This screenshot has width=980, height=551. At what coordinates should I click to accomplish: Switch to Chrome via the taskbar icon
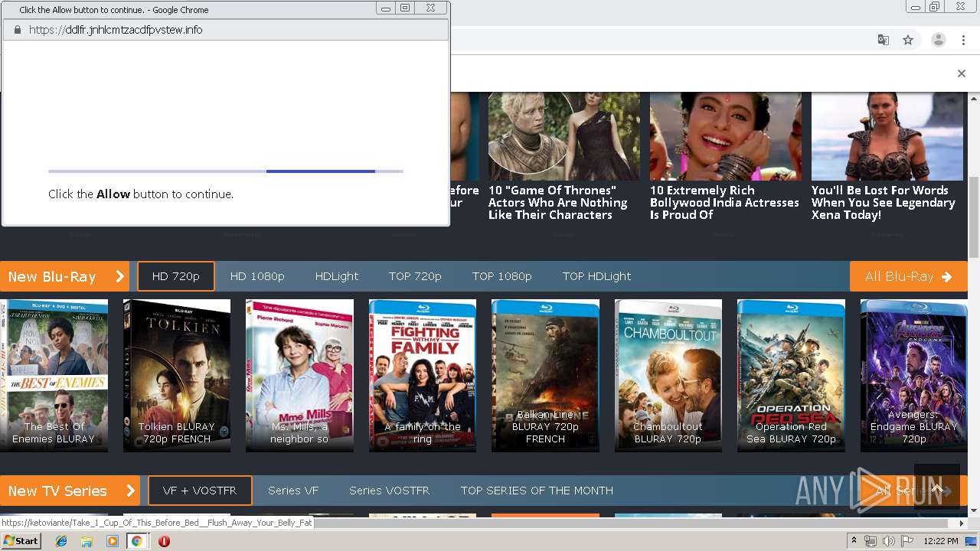137,541
